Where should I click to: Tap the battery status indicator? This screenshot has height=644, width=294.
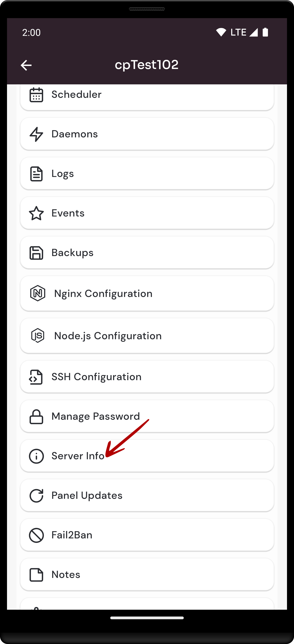coord(265,32)
